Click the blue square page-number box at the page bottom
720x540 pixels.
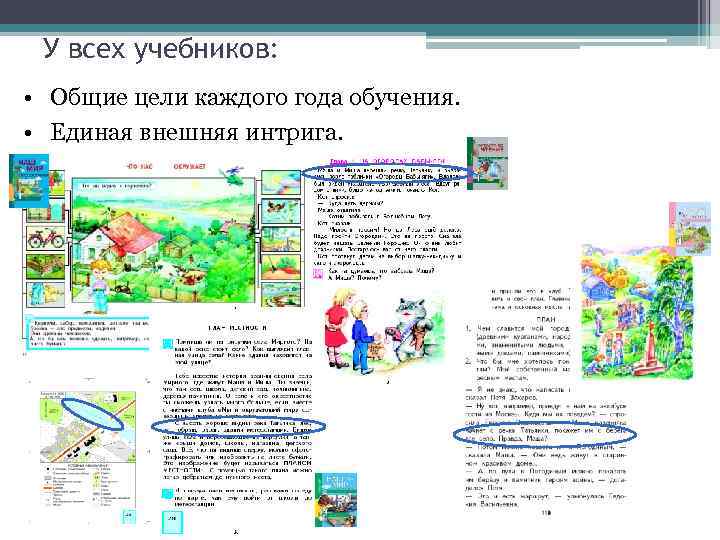point(173,522)
